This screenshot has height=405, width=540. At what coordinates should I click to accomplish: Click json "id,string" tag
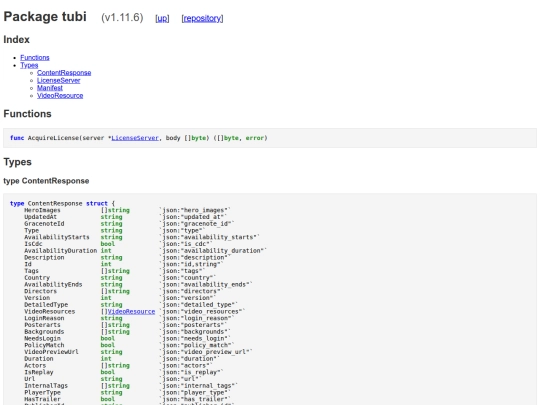(193, 264)
